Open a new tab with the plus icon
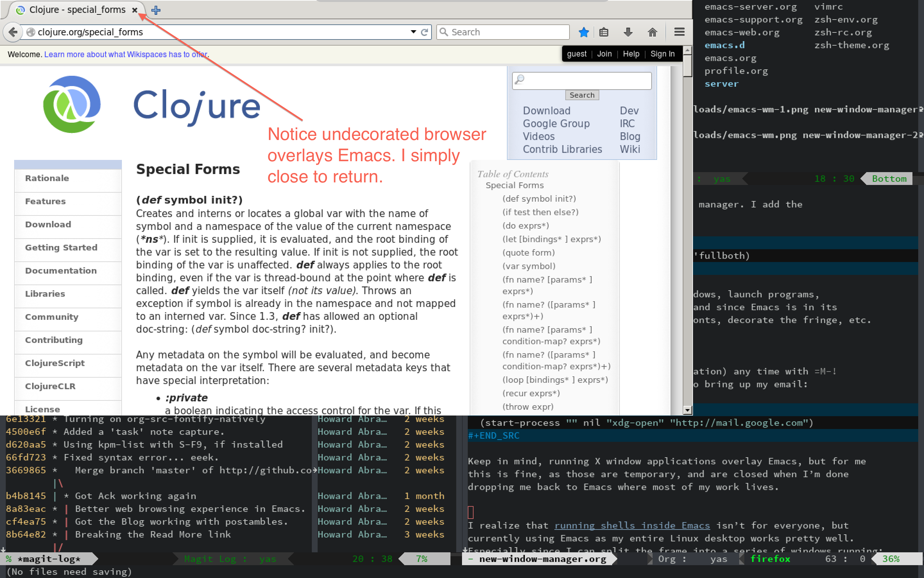The image size is (924, 578). point(156,10)
